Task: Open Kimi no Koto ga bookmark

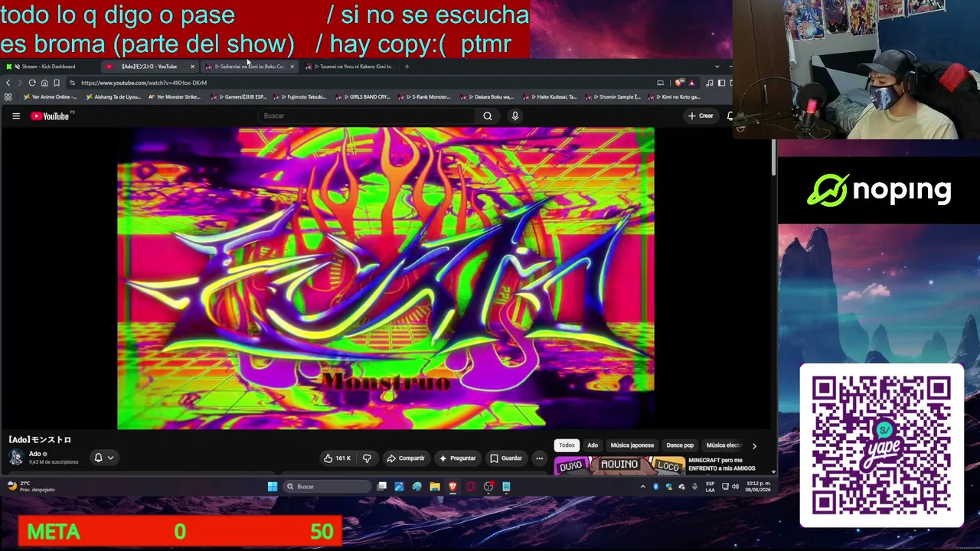Action: click(674, 97)
